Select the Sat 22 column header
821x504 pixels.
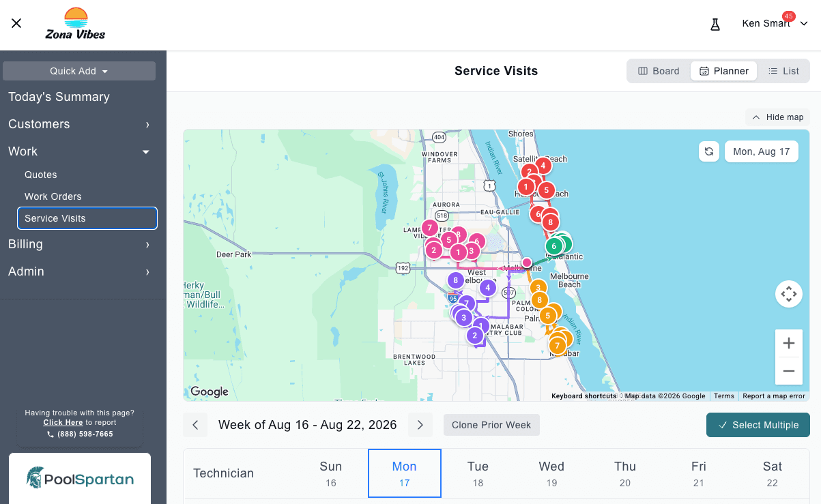tap(773, 473)
